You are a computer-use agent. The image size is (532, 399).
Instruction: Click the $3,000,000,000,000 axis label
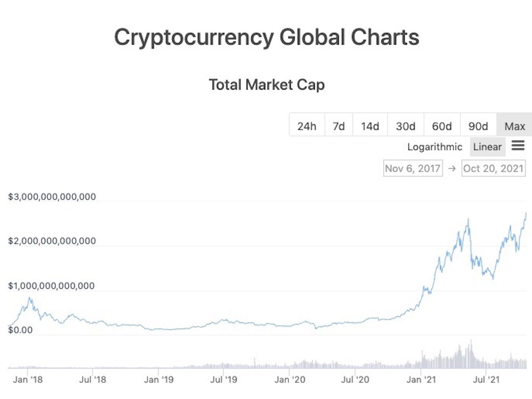coord(51,197)
